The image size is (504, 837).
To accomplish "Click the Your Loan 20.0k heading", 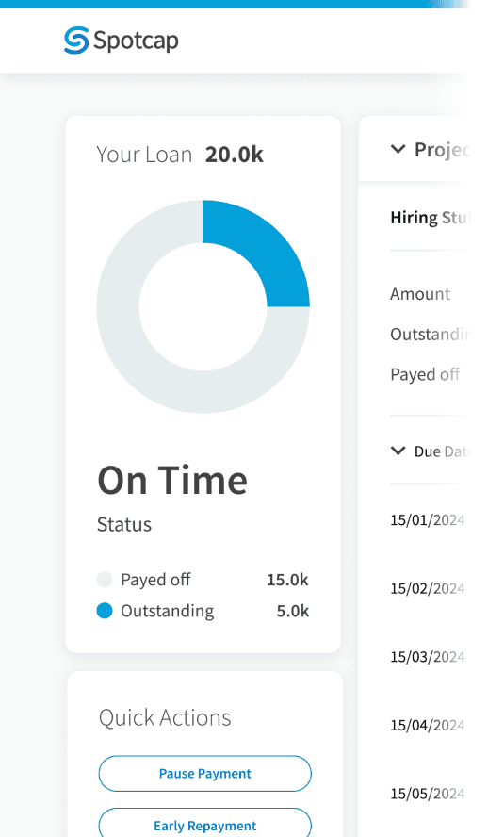I will click(x=180, y=155).
